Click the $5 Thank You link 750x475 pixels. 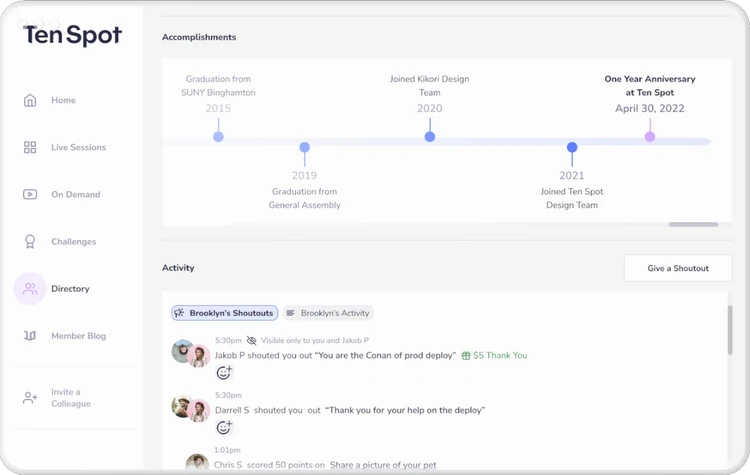pos(500,355)
